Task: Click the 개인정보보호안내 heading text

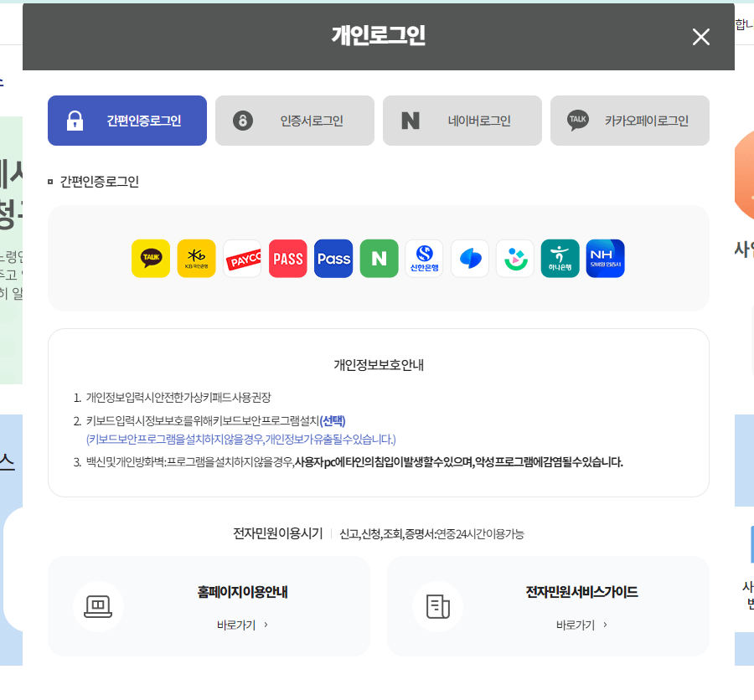Action: coord(379,365)
